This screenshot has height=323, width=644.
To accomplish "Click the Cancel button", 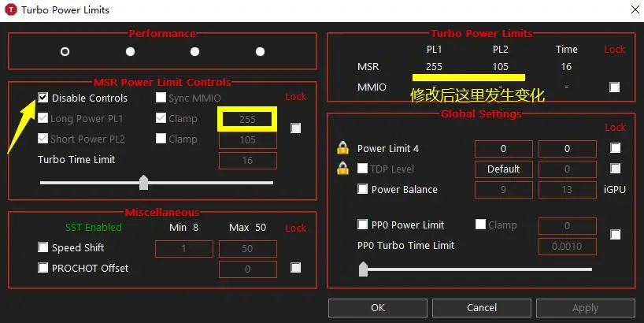I will coord(482,307).
